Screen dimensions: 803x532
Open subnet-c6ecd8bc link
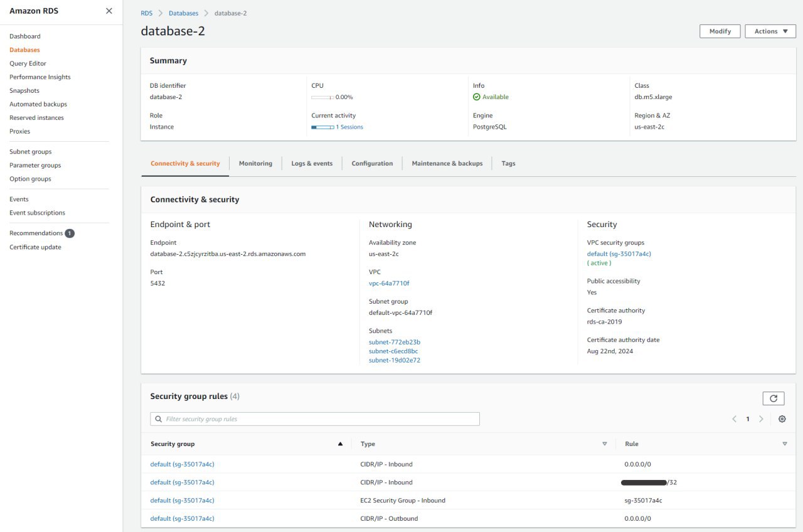[393, 351]
